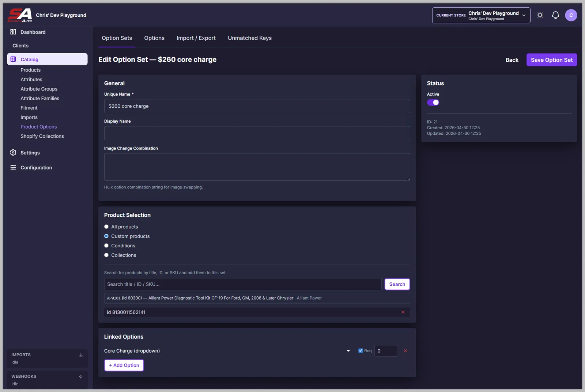The width and height of the screenshot is (585, 392).
Task: Click the SearchAuto logo
Action: (20, 15)
